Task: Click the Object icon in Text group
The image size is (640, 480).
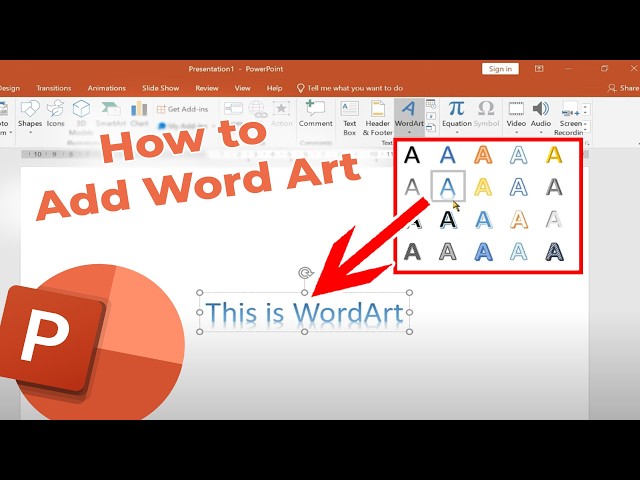Action: [431, 129]
